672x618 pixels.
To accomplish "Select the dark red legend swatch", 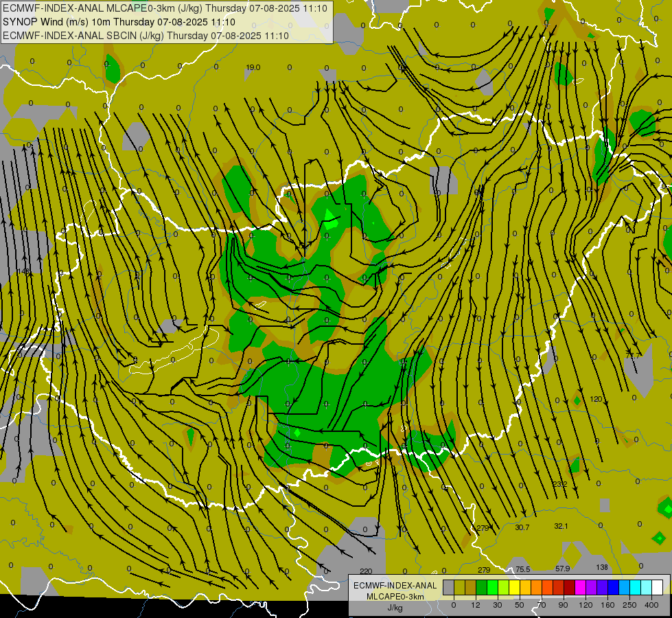I will (570, 587).
